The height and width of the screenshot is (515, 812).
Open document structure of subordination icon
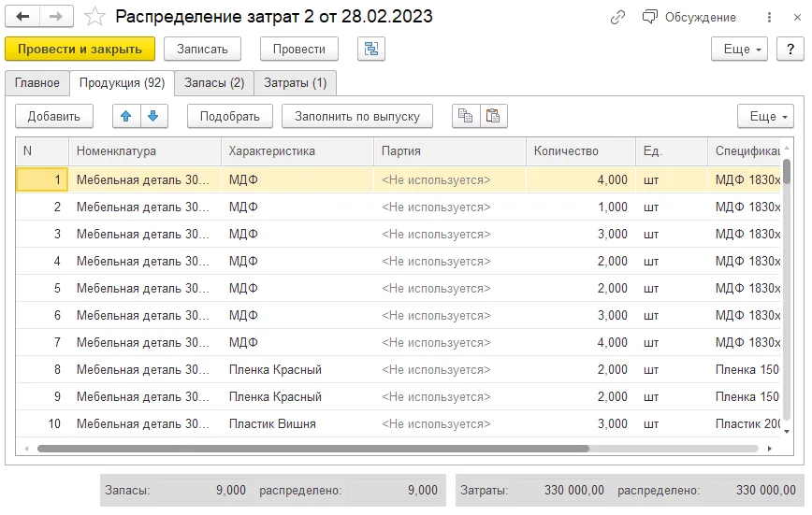[x=371, y=50]
